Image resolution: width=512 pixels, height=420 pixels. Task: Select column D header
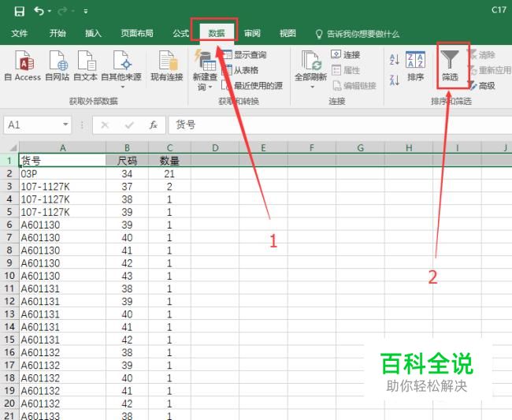215,147
